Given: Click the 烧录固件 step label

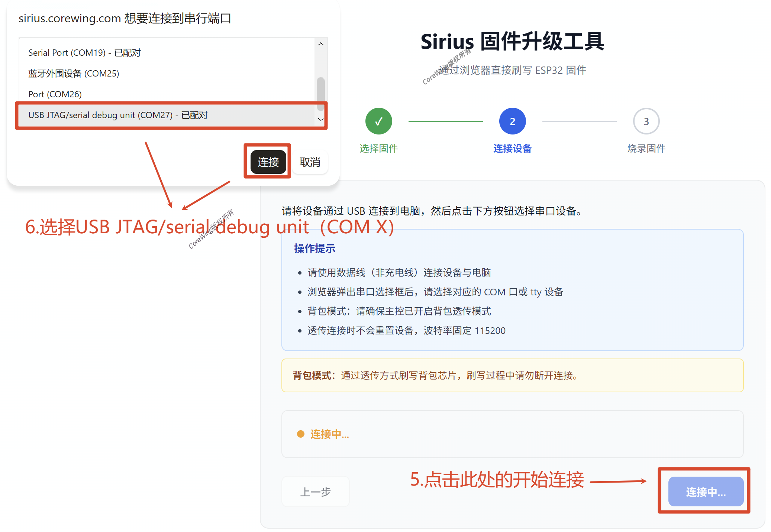Looking at the screenshot, I should point(646,149).
